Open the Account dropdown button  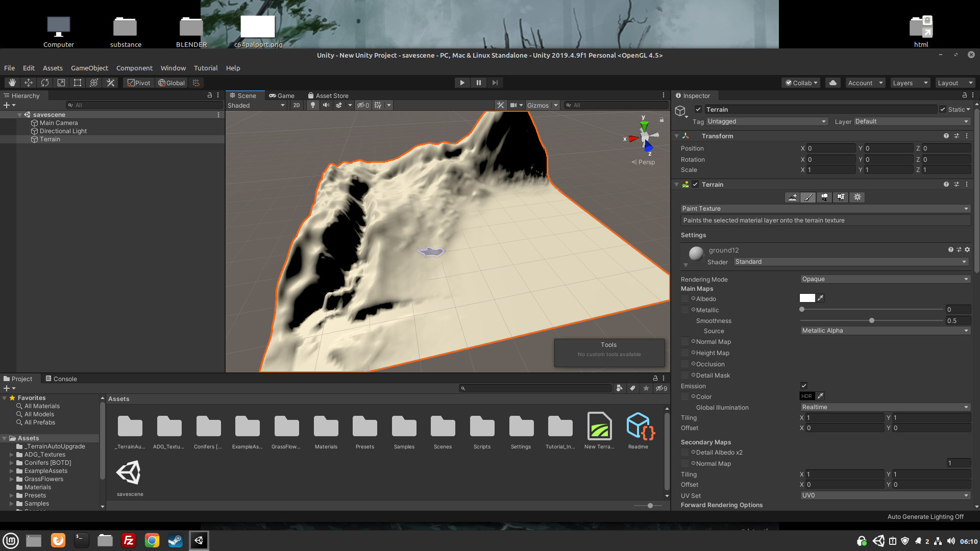click(865, 83)
